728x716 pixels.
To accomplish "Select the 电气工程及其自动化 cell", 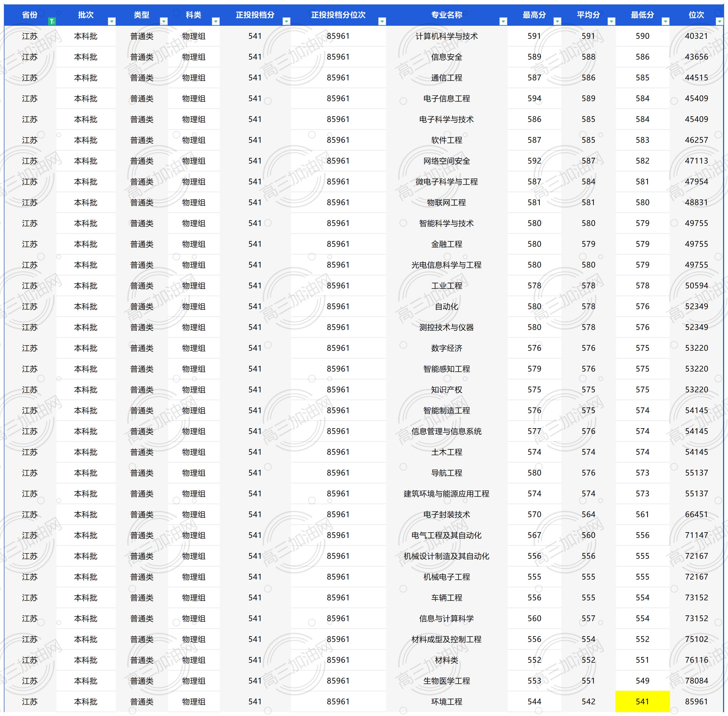I will point(447,536).
